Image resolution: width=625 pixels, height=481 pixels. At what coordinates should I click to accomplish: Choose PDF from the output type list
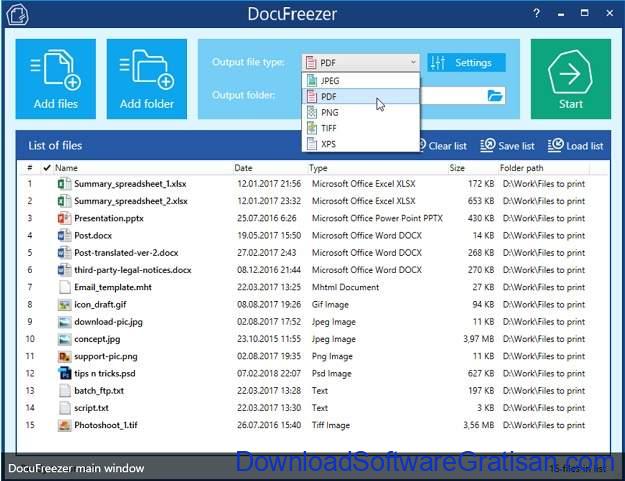(361, 96)
